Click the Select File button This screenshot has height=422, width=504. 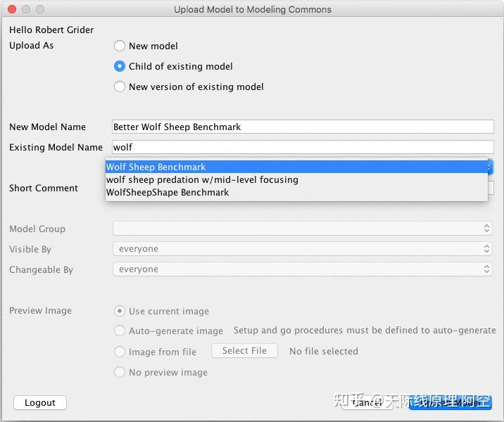point(244,351)
